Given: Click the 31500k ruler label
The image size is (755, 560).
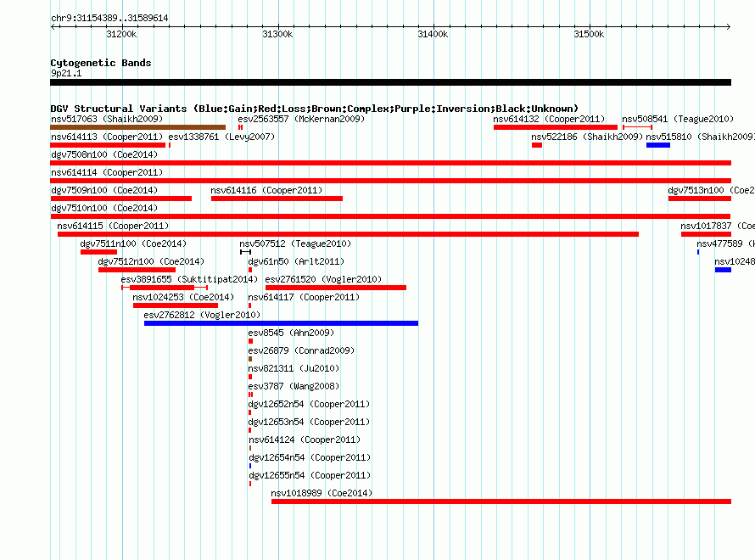Looking at the screenshot, I should tap(589, 34).
